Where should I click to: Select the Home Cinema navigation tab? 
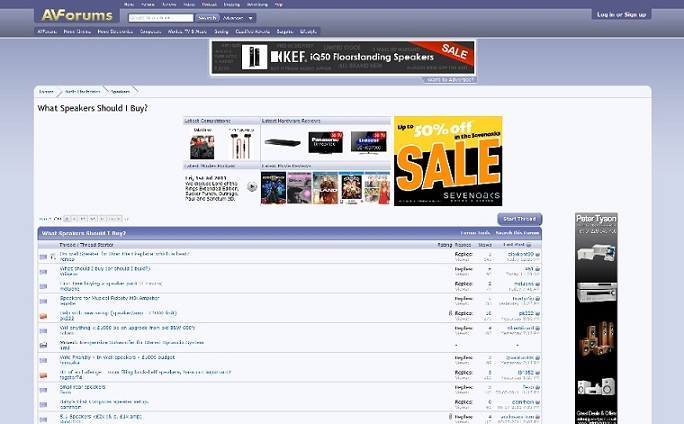[x=77, y=31]
